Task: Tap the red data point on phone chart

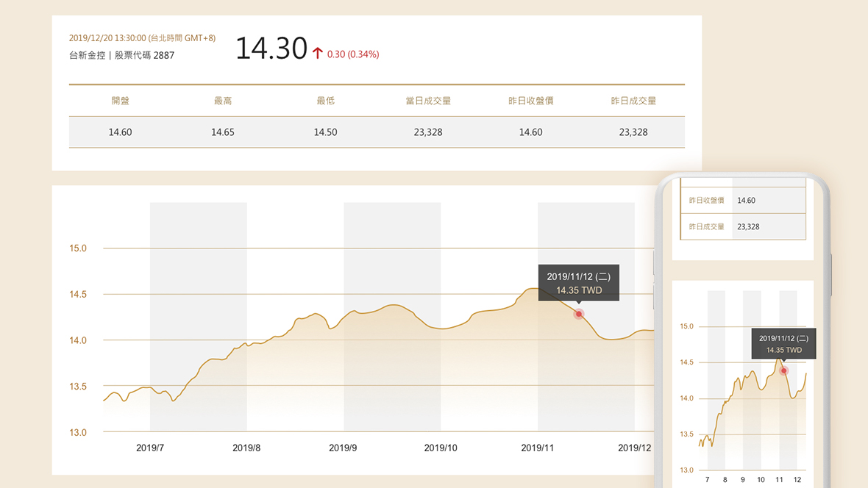Action: [783, 371]
